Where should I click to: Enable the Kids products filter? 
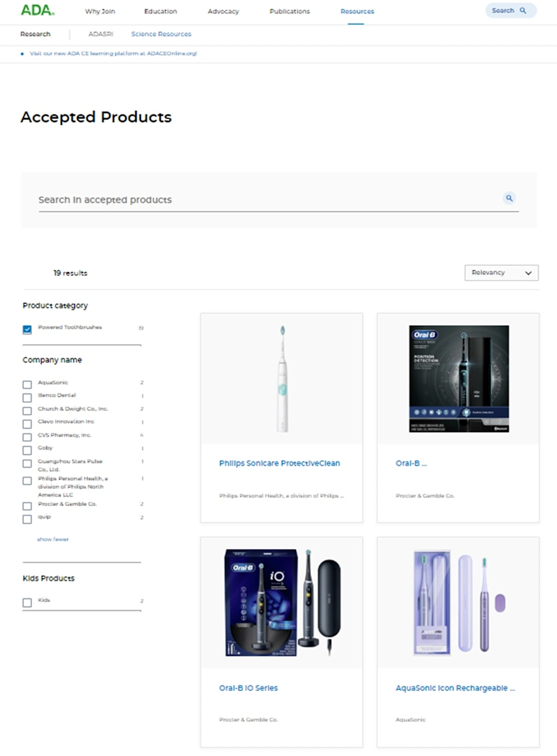(27, 602)
